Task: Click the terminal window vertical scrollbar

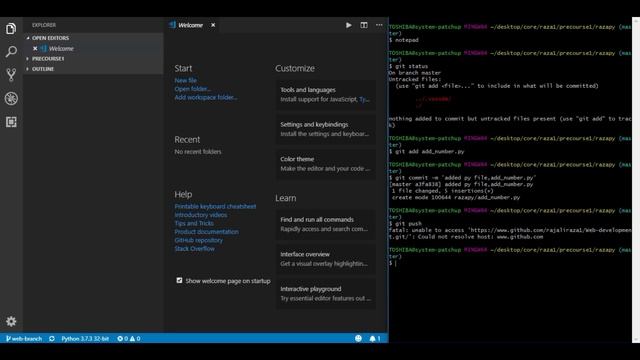Action: click(636, 180)
